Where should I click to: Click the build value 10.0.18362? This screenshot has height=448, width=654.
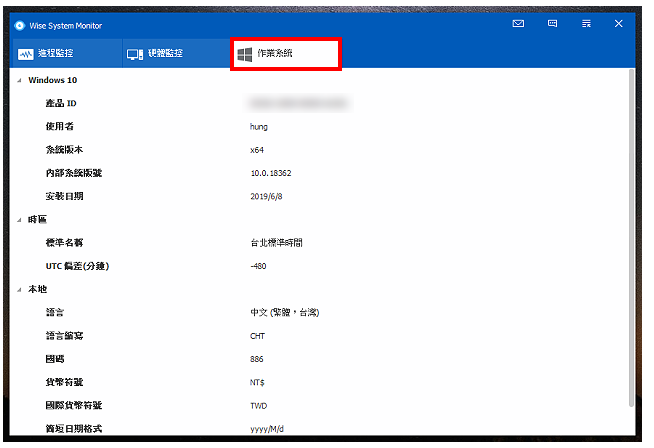271,173
